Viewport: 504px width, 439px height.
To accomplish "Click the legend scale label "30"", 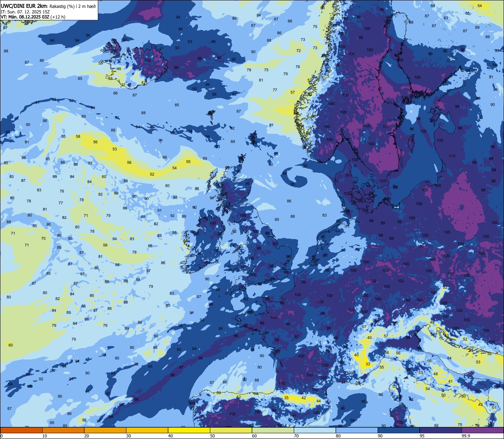I will [128, 436].
